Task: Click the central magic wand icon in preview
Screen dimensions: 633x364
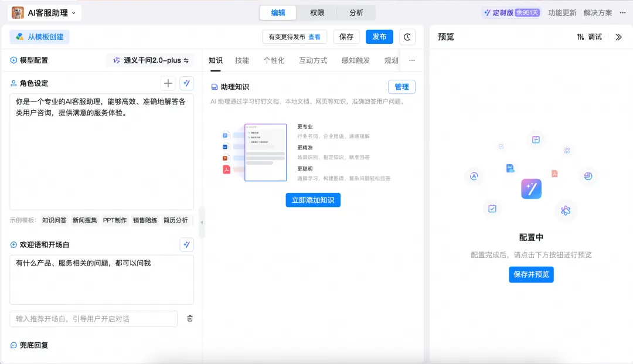Action: tap(531, 189)
